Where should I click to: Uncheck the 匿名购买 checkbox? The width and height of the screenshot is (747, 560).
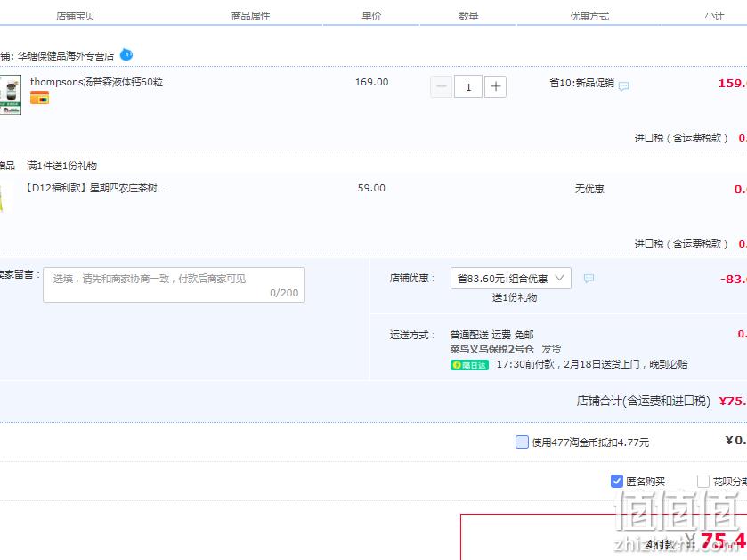coord(616,481)
